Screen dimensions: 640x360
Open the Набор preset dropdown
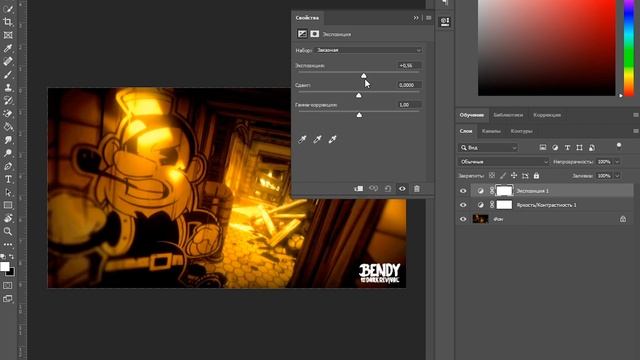point(369,50)
